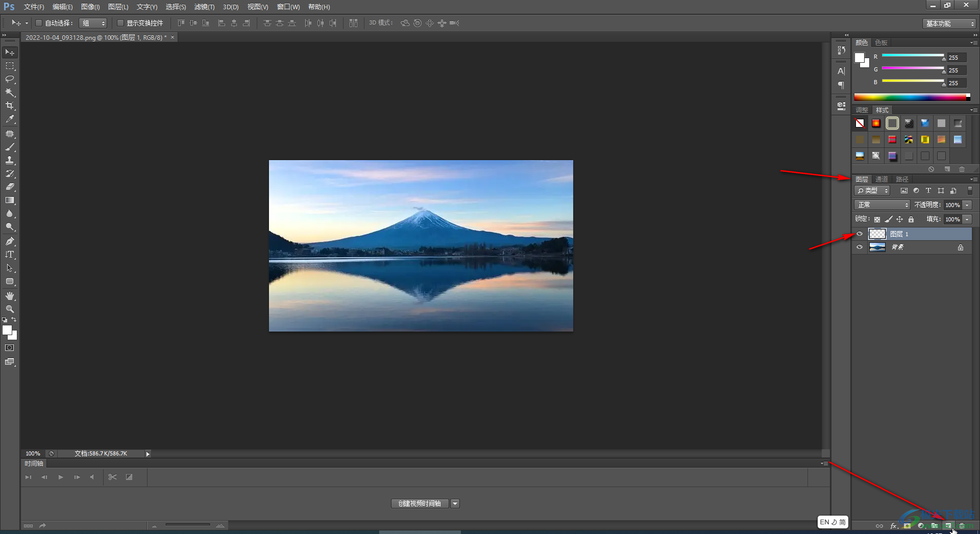
Task: Select the Crop tool
Action: (x=10, y=106)
